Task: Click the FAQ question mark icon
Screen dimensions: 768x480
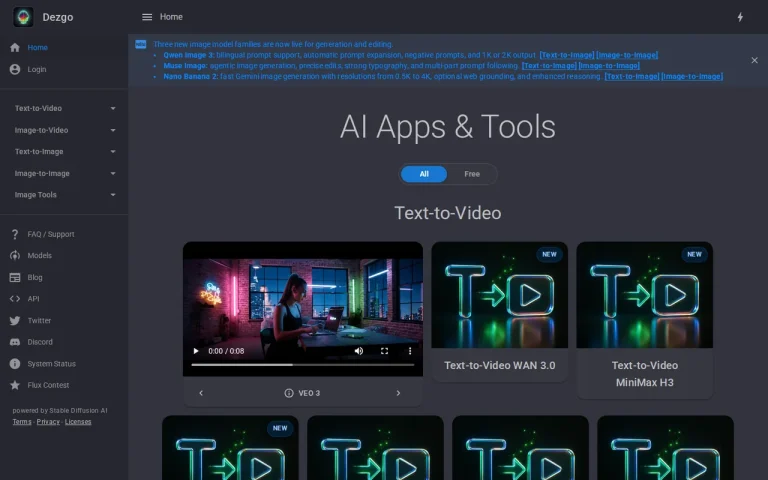Action: click(15, 234)
